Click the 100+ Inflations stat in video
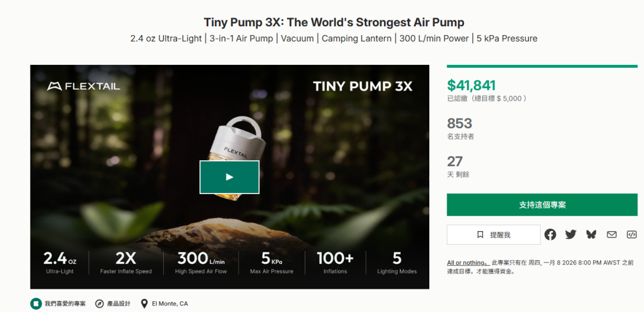The width and height of the screenshot is (644, 312). (335, 262)
